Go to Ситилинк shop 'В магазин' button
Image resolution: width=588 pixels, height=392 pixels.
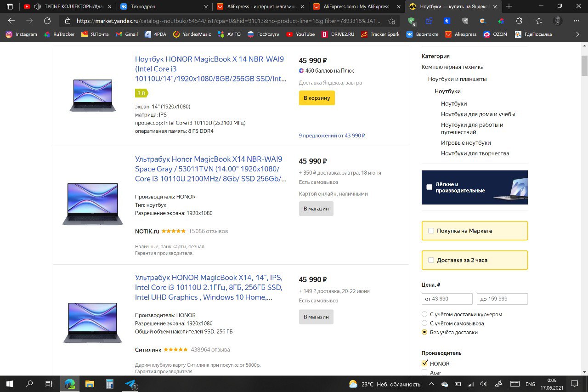316,317
